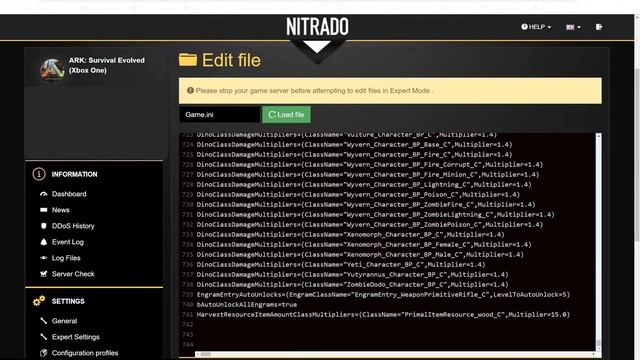Click the green Load file button
Image resolution: width=640 pixels, height=360 pixels.
[x=286, y=115]
